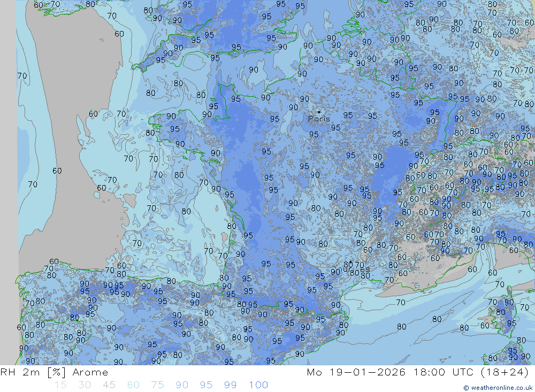535x392 pixels.
Task: Click the Paris city label
Action: click(x=319, y=119)
